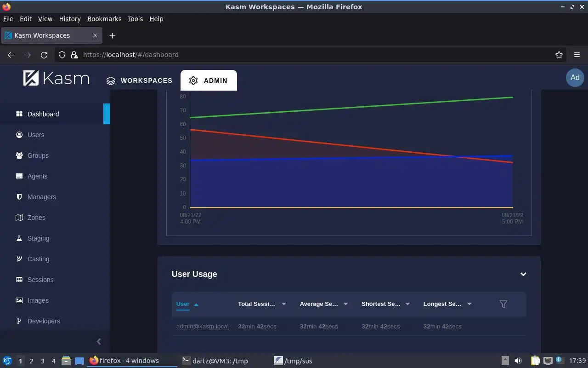This screenshot has width=588, height=368.
Task: Open the History menu
Action: coord(70,19)
